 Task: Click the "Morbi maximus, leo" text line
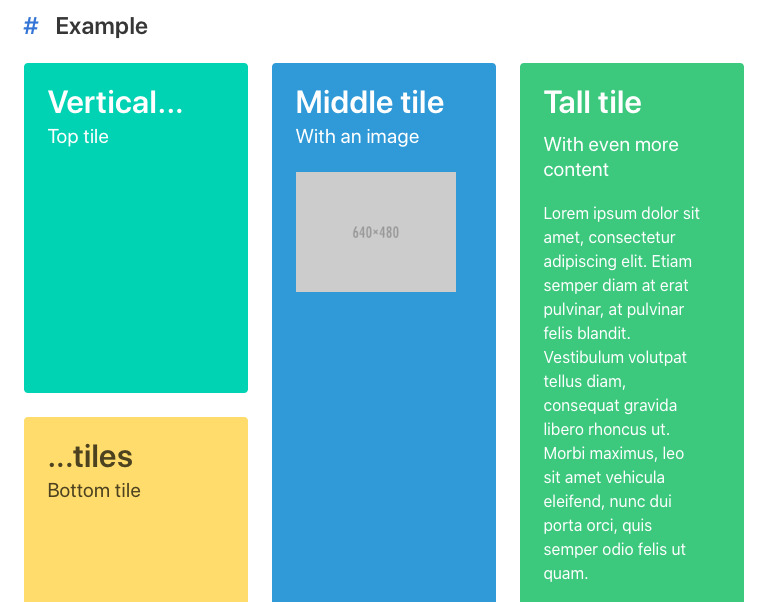614,453
